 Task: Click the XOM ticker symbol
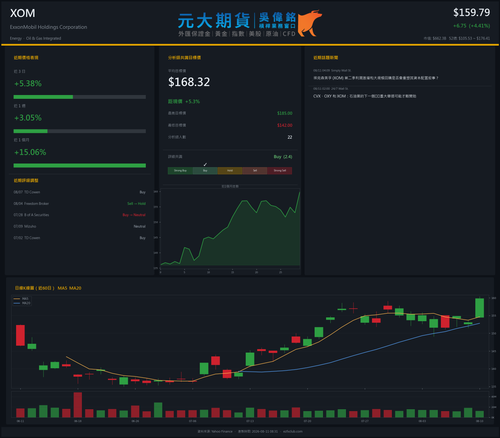click(x=22, y=13)
